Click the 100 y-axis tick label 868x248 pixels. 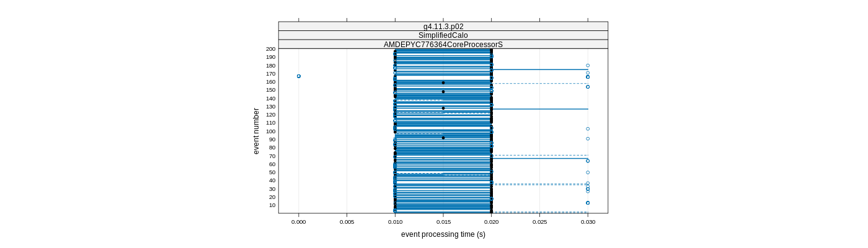point(270,131)
